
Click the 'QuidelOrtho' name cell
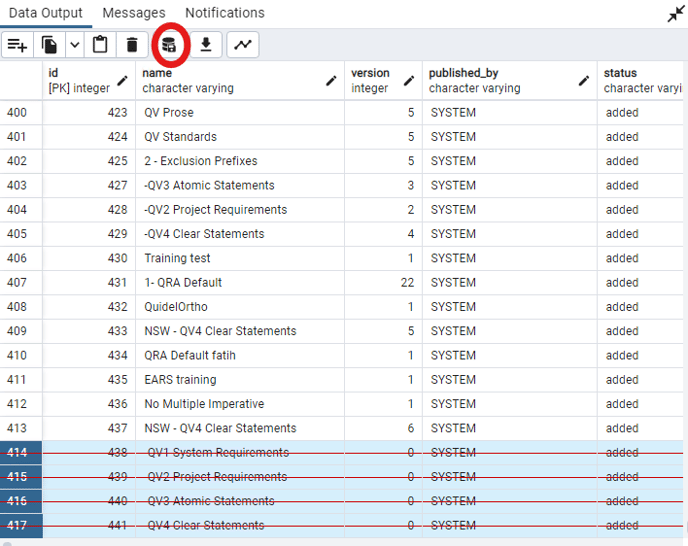pos(240,307)
